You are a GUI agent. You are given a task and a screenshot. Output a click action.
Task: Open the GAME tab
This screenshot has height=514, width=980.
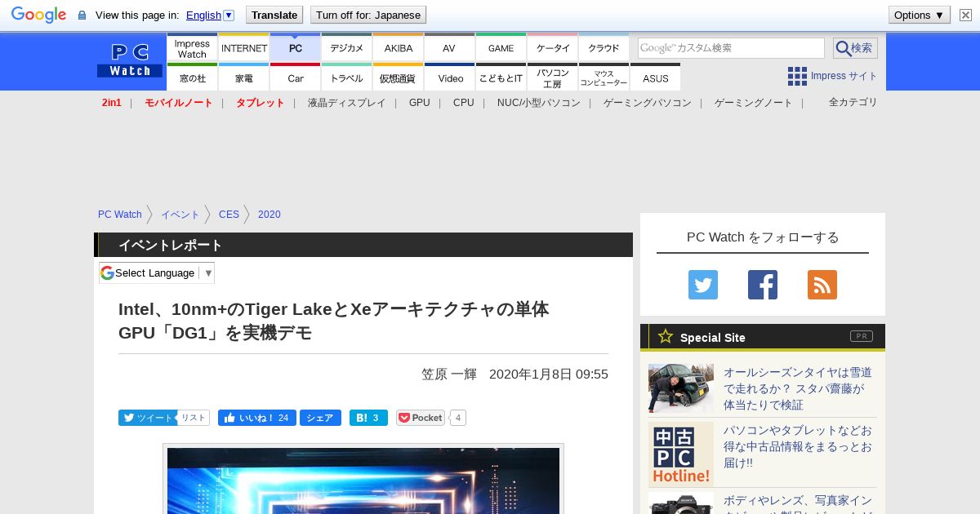click(x=501, y=48)
